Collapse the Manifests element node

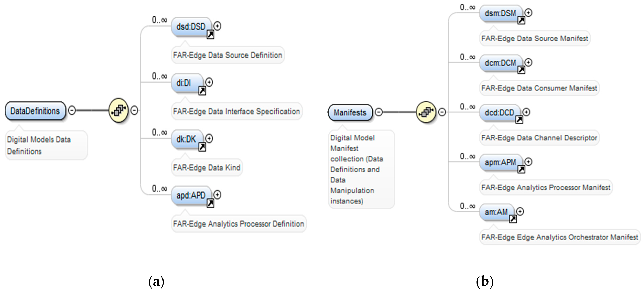[x=379, y=112]
